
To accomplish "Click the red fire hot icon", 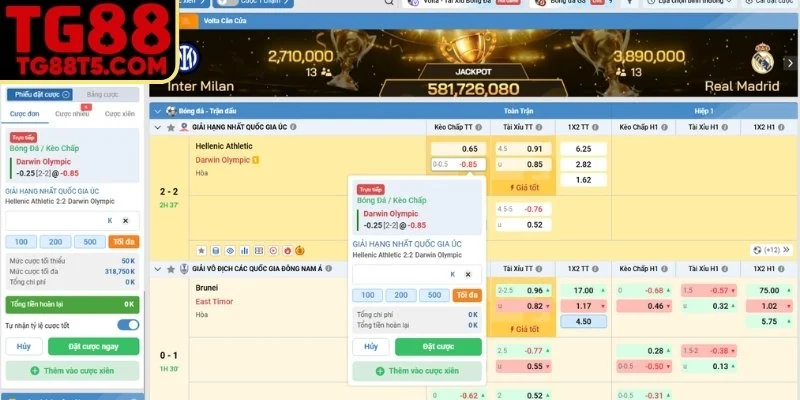I will pyautogui.click(x=287, y=251).
